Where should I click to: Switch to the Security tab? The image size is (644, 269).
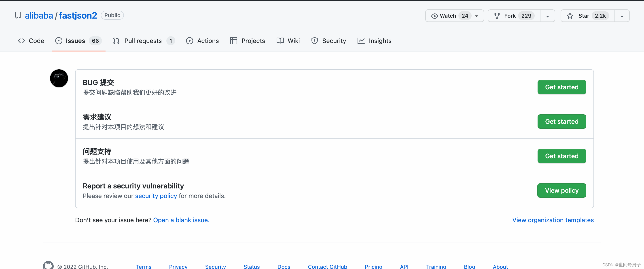coord(328,41)
